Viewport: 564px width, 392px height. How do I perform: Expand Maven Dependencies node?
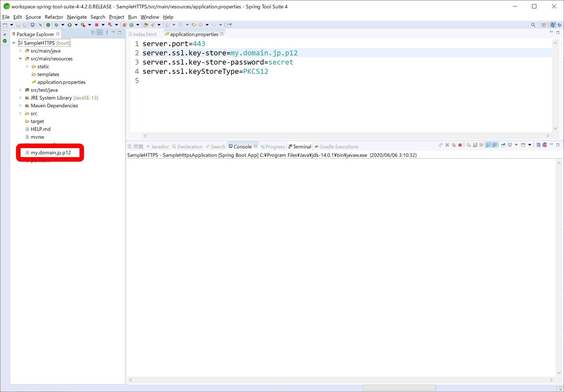pyautogui.click(x=21, y=106)
